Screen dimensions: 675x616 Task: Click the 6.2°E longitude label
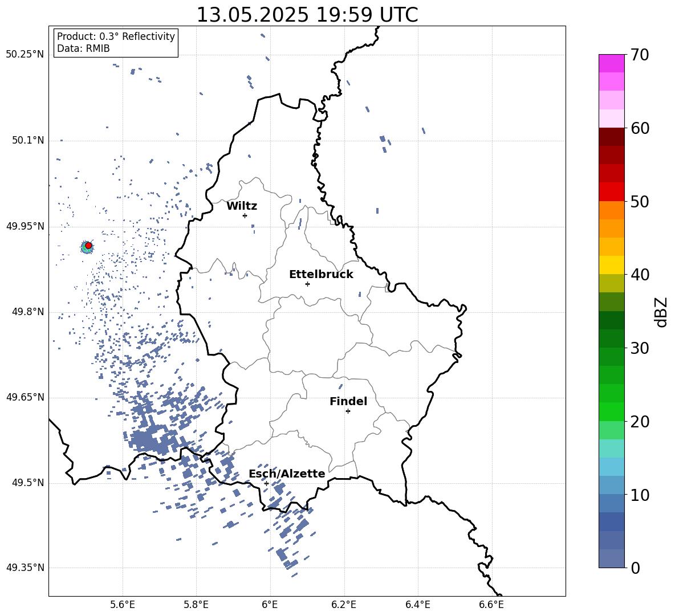tap(344, 605)
